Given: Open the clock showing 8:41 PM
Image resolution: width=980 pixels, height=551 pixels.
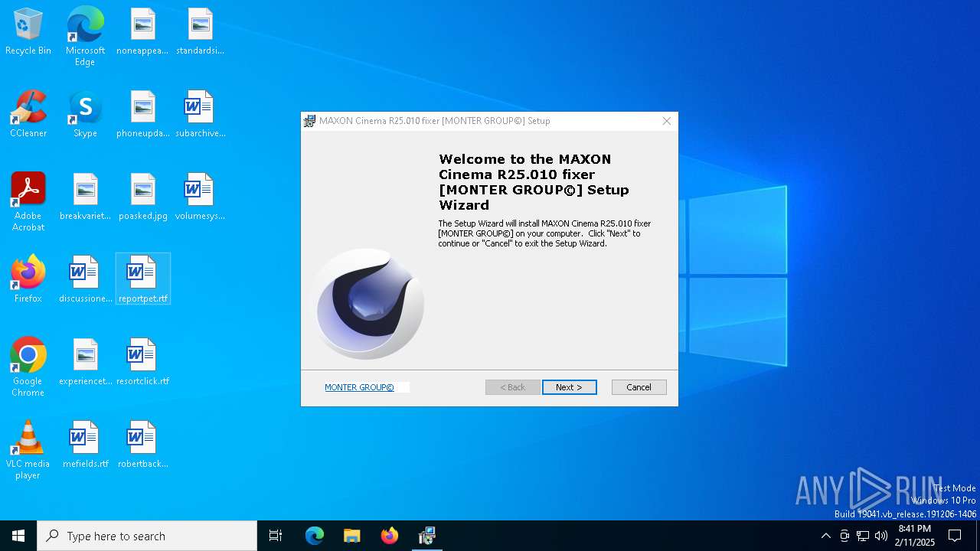Looking at the screenshot, I should point(915,536).
